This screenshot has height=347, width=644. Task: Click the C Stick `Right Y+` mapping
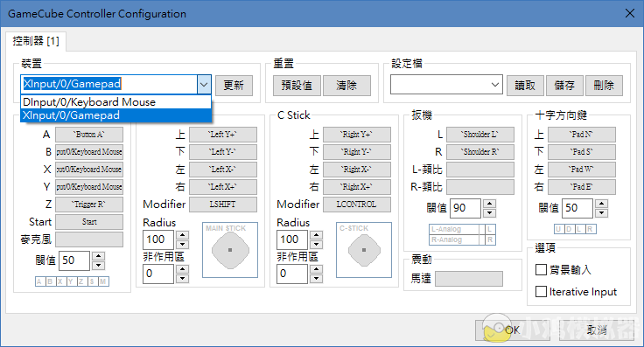[357, 135]
